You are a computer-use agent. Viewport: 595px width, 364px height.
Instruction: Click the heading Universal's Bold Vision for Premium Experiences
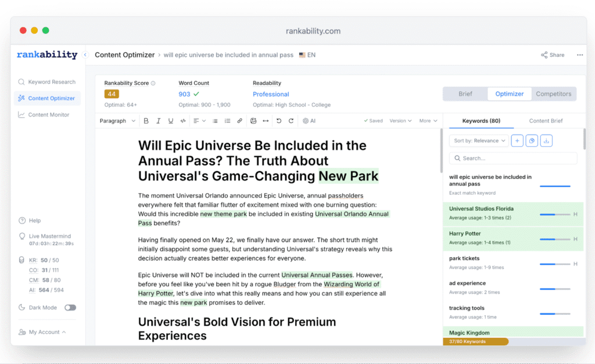pyautogui.click(x=237, y=329)
